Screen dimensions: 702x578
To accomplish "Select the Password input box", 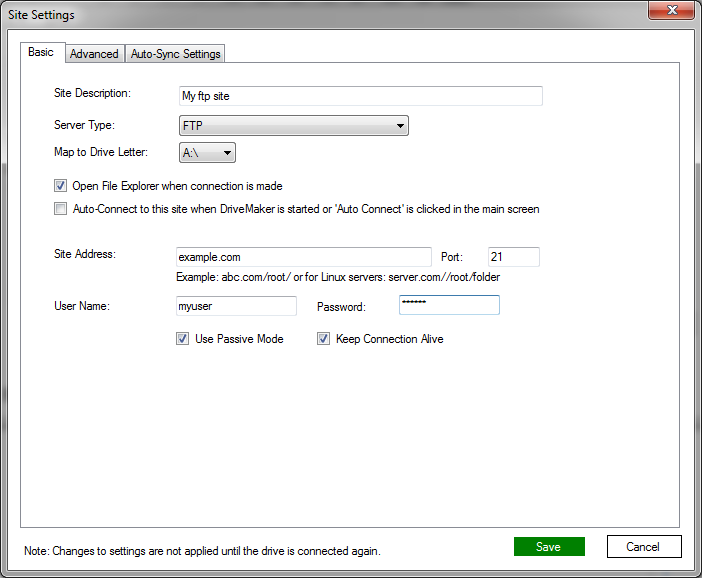I will coord(448,306).
